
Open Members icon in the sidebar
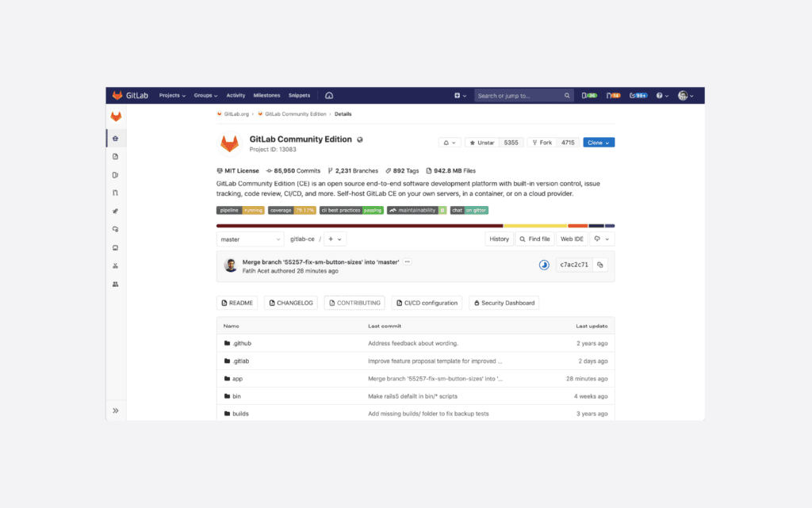tap(116, 284)
